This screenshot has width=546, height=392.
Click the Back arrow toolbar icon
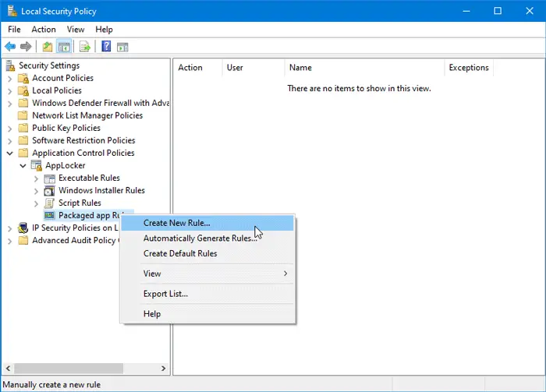click(10, 47)
